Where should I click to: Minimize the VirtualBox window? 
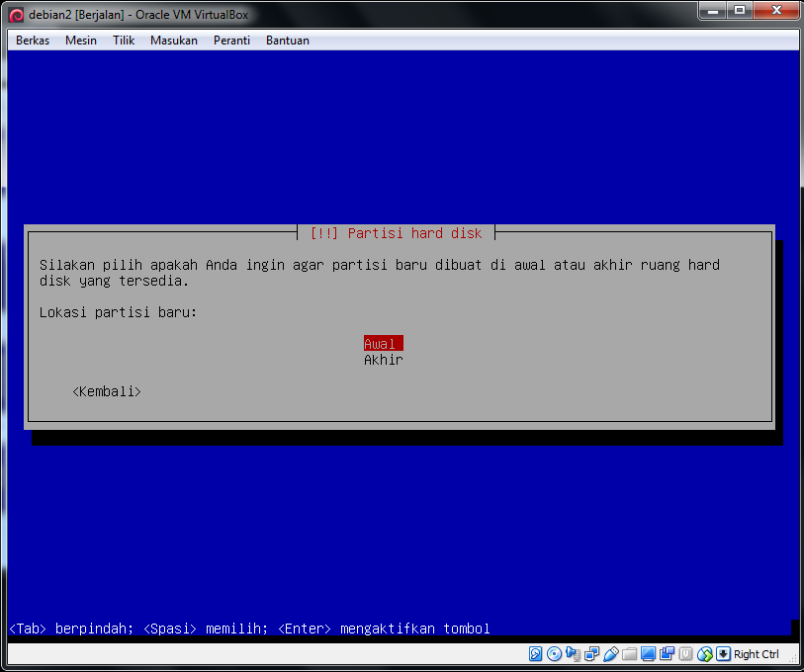click(713, 10)
